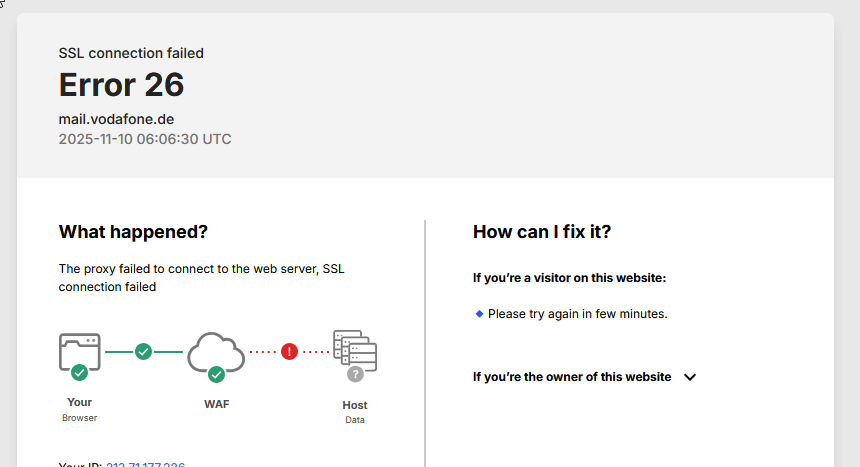The width and height of the screenshot is (860, 467).
Task: Click the 'What happened?' heading
Action: (x=133, y=232)
